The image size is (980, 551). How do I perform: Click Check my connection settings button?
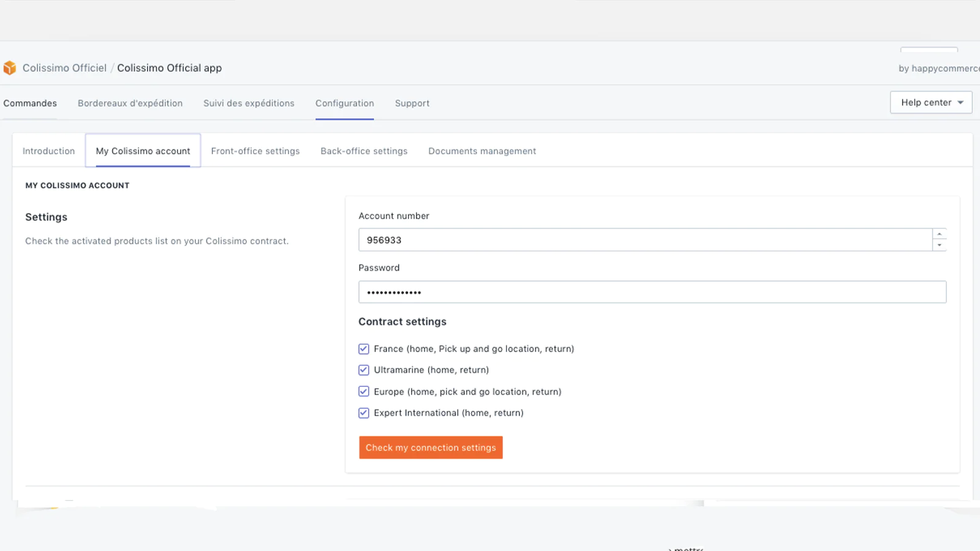point(431,448)
